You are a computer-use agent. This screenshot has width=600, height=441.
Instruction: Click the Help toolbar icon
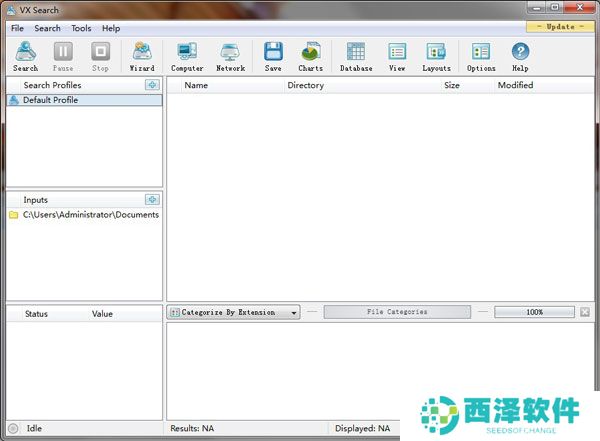click(x=520, y=56)
